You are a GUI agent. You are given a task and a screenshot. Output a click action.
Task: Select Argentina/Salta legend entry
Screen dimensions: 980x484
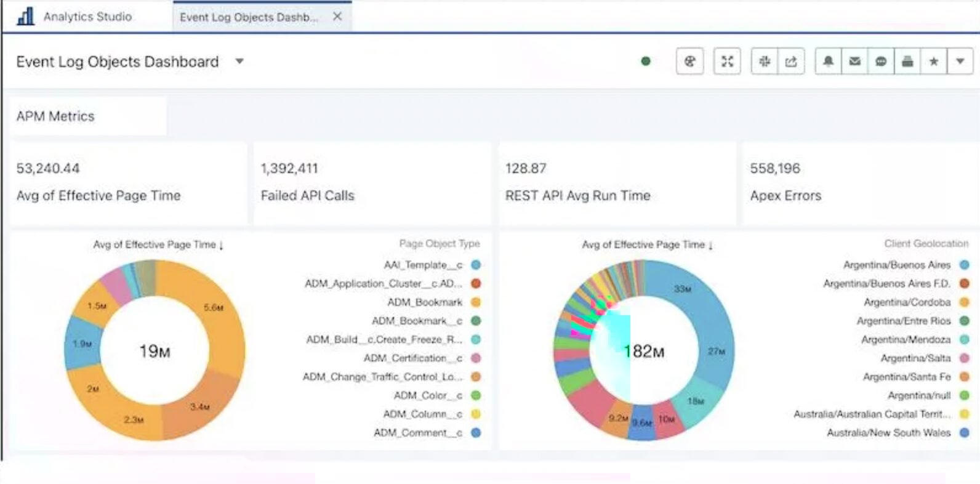click(x=925, y=358)
